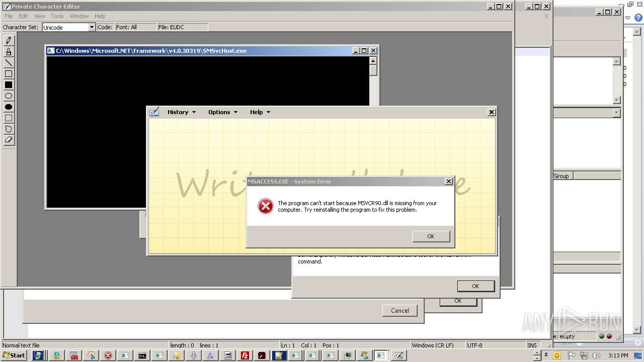Open the command prompt taskbar icon
Image resolution: width=644 pixels, height=362 pixels.
[x=142, y=355]
